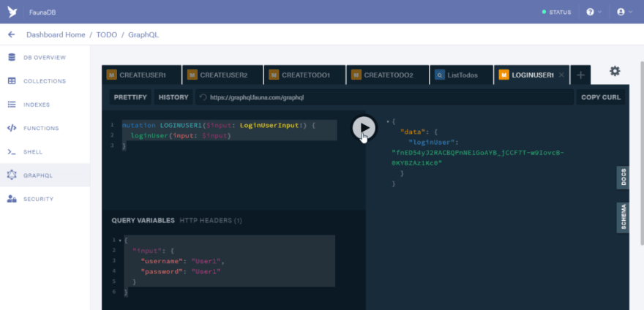This screenshot has height=310, width=644.
Task: Click the FaunaDB header text
Action: [42, 12]
